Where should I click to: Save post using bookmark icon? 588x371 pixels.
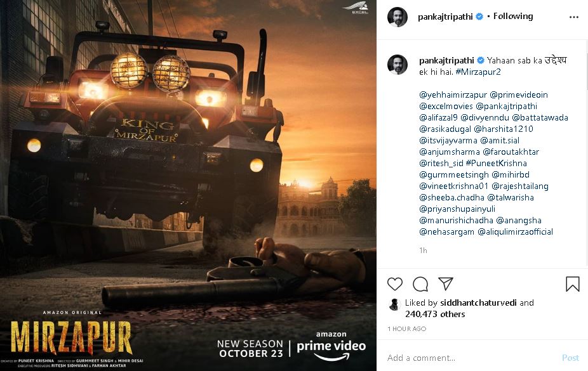coord(573,284)
